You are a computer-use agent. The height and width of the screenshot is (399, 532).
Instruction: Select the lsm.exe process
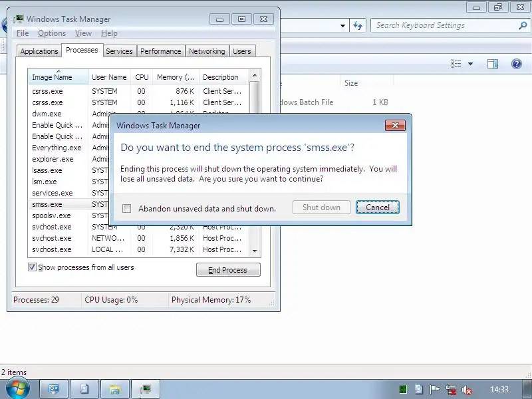click(x=69, y=182)
